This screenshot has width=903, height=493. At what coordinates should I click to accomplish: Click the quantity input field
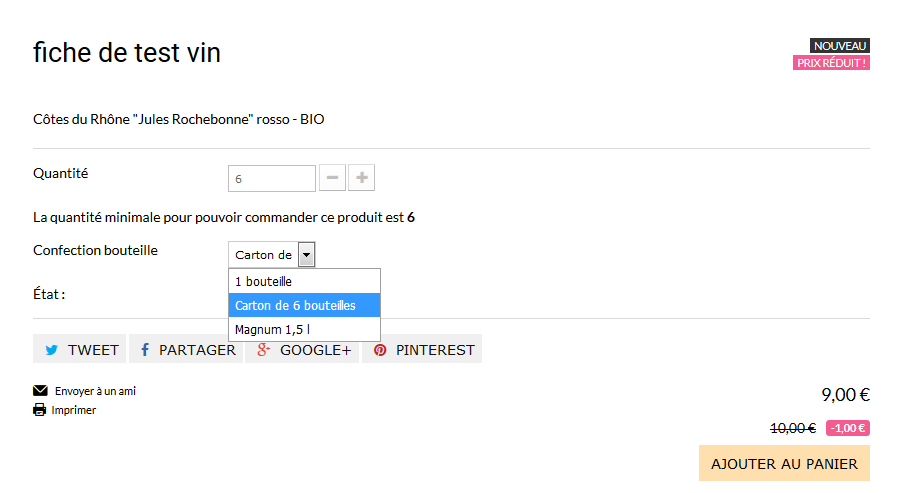pos(272,179)
